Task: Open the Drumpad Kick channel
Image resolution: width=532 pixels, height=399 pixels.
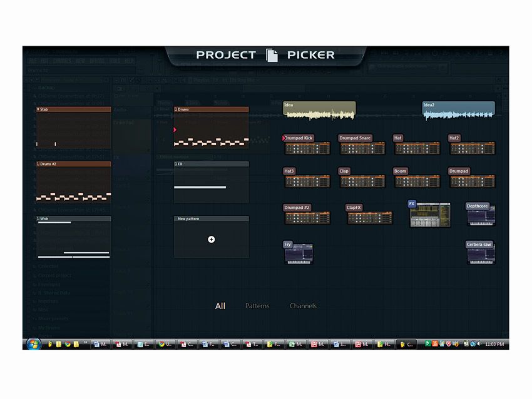Action: coord(307,144)
